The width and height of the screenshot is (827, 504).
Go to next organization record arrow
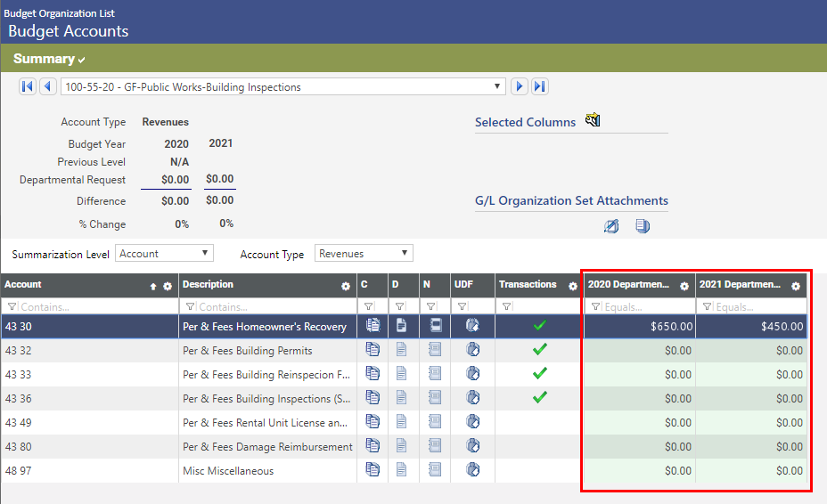[x=520, y=86]
